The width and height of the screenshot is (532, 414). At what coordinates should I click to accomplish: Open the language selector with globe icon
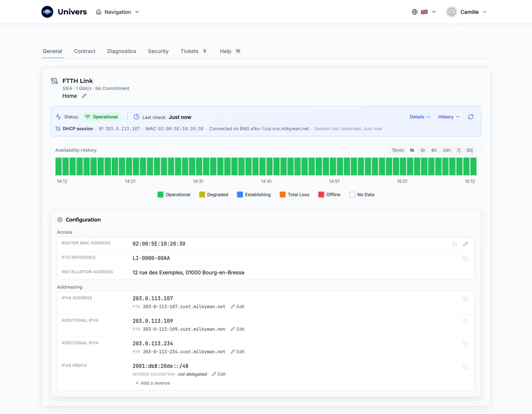click(424, 12)
